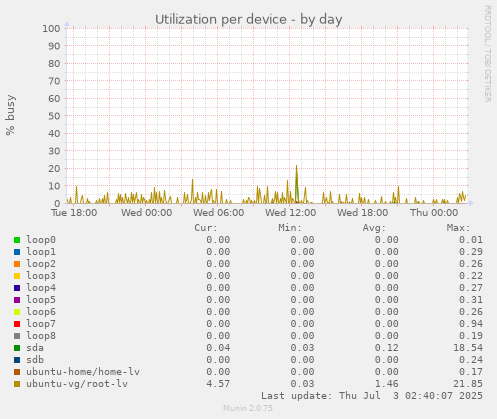Click the loop6 lime color swatch
The height and width of the screenshot is (419, 497).
(17, 312)
